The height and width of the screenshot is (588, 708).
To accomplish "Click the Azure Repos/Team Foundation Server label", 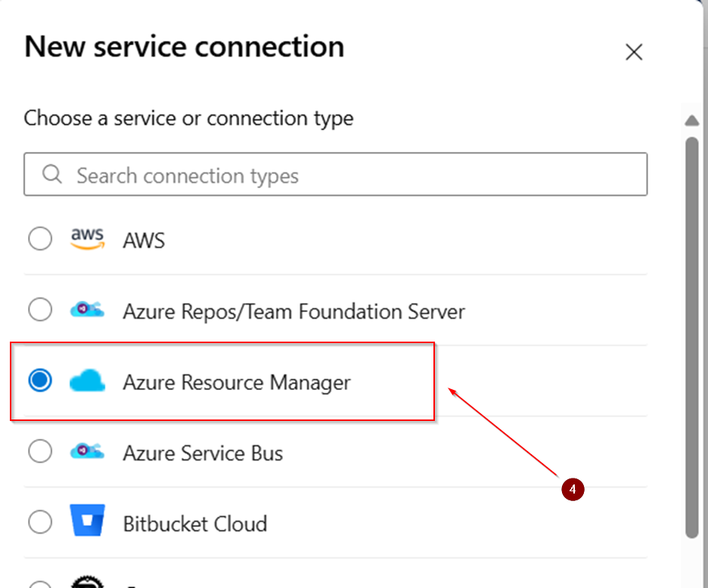I will [294, 312].
